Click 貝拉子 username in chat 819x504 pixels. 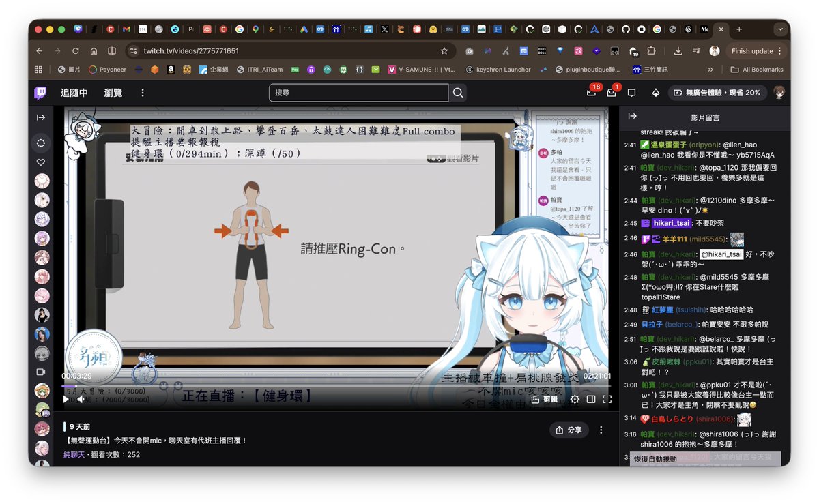(x=652, y=325)
